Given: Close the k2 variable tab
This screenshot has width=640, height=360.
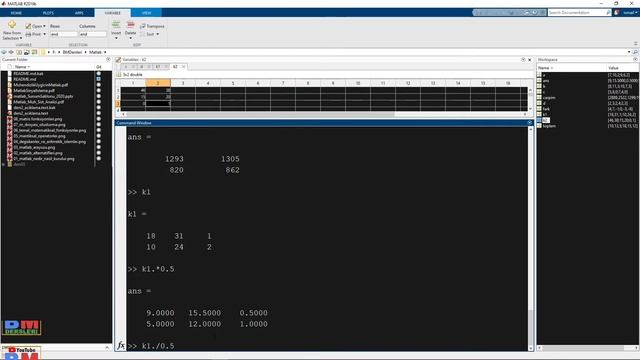Looking at the screenshot, I should click(x=183, y=67).
